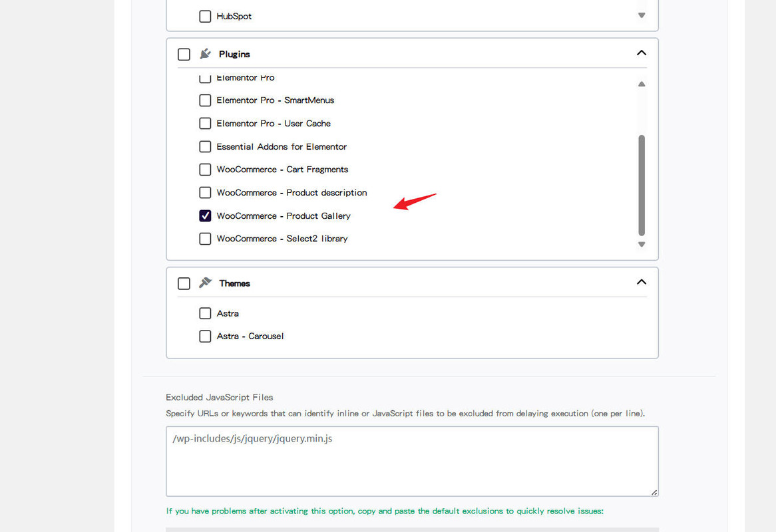Check WooCommerce - Select2 library
This screenshot has height=532, width=776.
[x=205, y=239]
